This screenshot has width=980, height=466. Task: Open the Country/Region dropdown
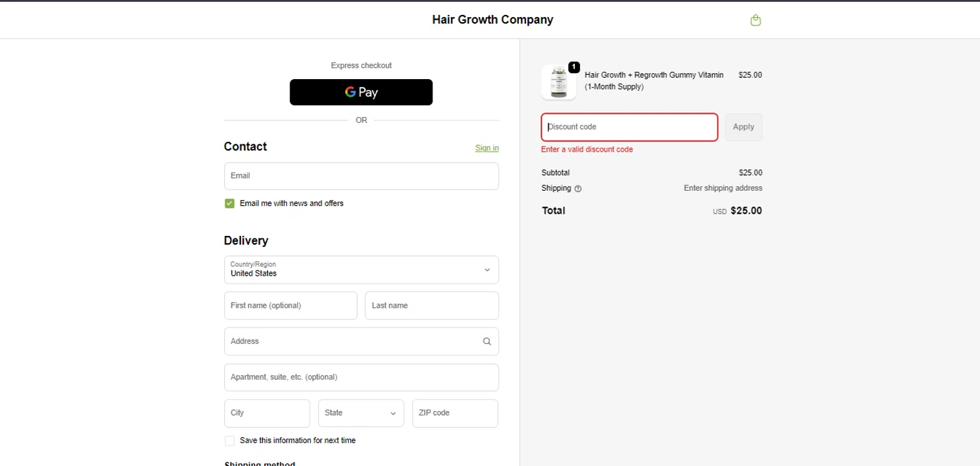[361, 270]
